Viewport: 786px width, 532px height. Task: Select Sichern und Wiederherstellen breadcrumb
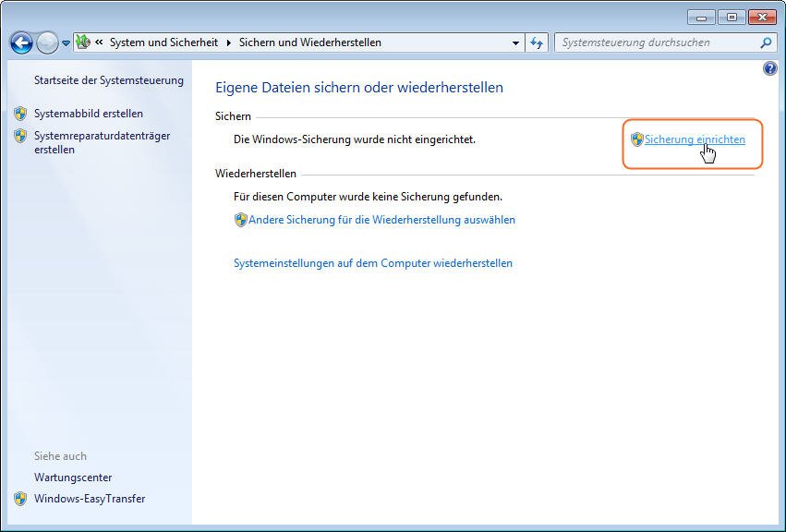309,42
